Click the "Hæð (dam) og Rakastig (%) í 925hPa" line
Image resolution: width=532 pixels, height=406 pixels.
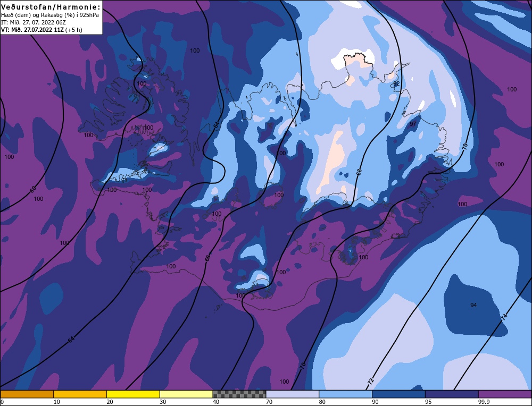click(x=50, y=15)
